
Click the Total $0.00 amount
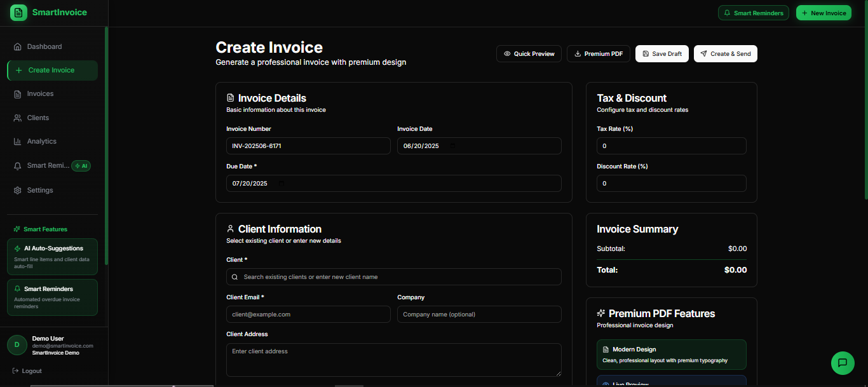point(735,270)
